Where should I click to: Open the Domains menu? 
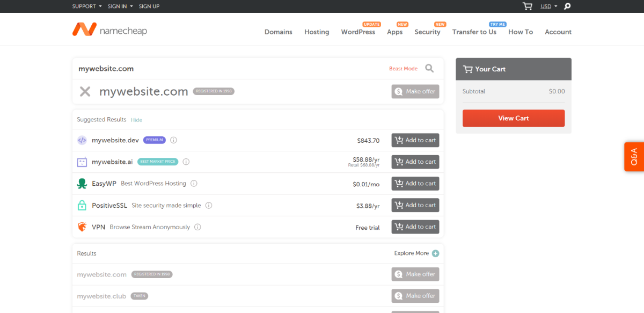pos(278,32)
